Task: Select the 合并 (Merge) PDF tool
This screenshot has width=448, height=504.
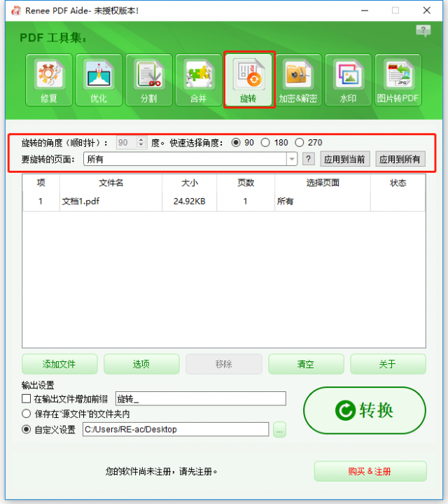Action: 199,80
